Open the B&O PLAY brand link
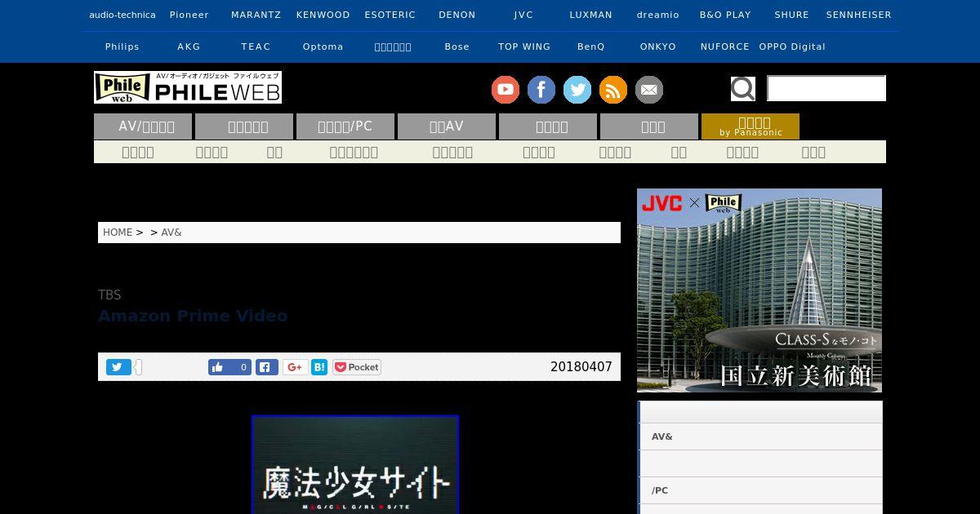The height and width of the screenshot is (514, 980). pyautogui.click(x=725, y=15)
